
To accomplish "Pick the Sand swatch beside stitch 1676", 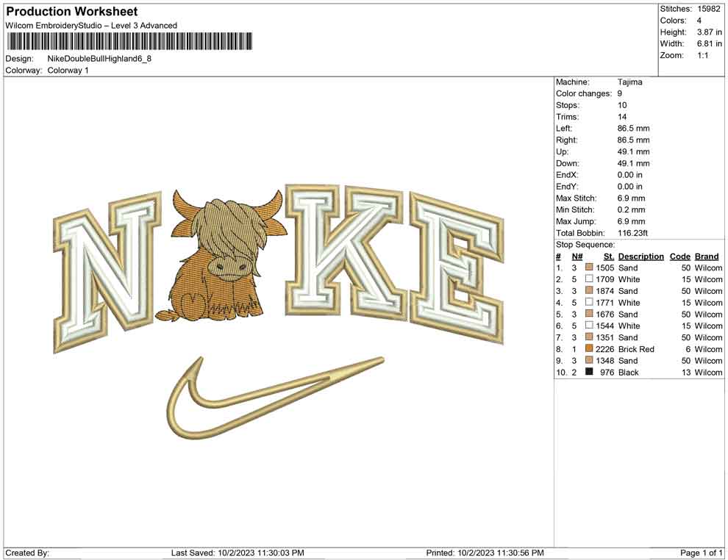I will [589, 314].
